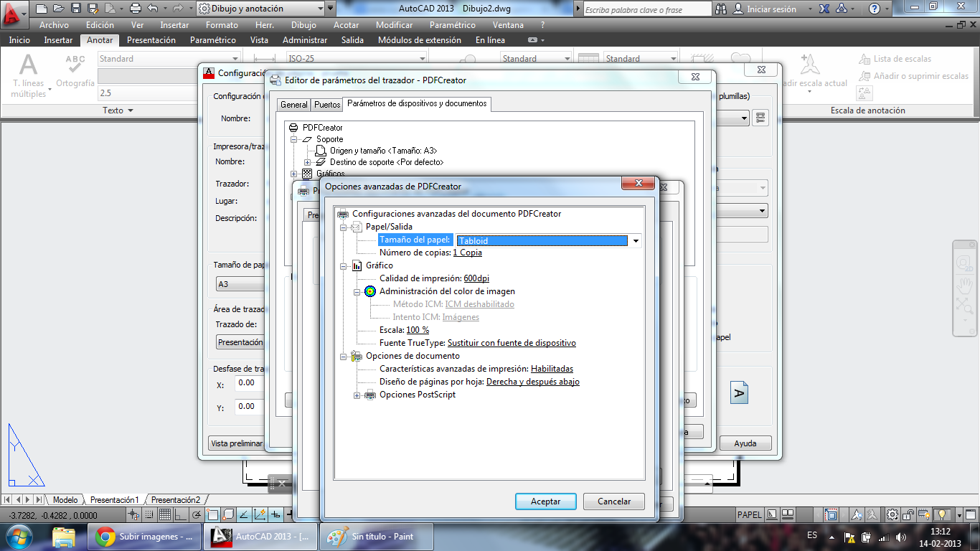The image size is (980, 551).
Task: Open the Modificar menu
Action: tap(394, 25)
